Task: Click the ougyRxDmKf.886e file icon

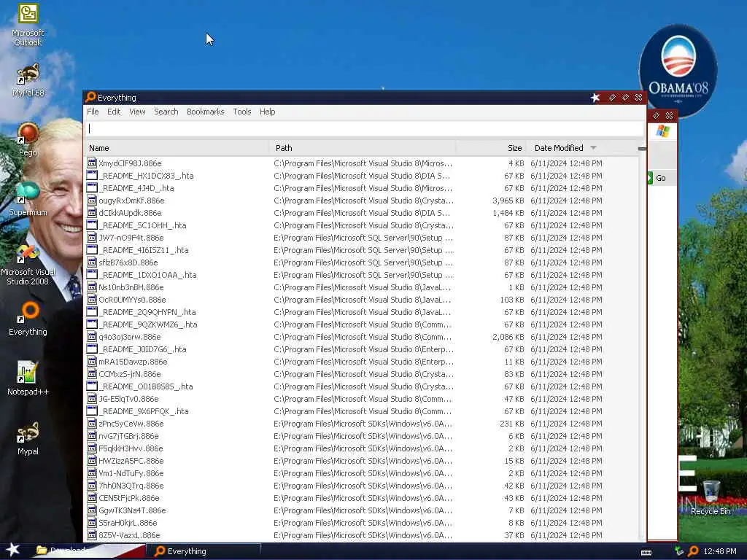Action: point(92,200)
